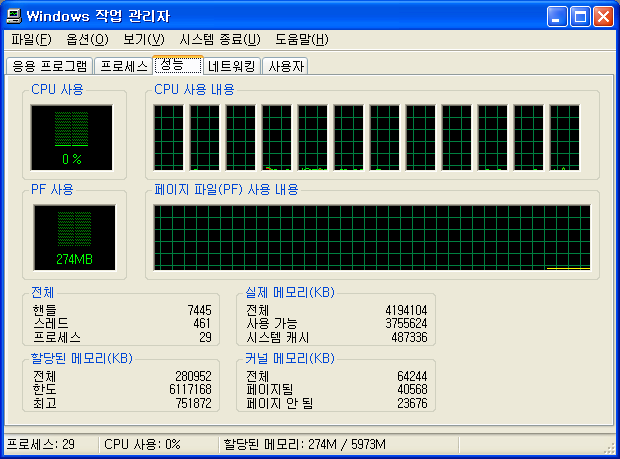Switch to the 응용 프로그램 tab

pyautogui.click(x=49, y=66)
